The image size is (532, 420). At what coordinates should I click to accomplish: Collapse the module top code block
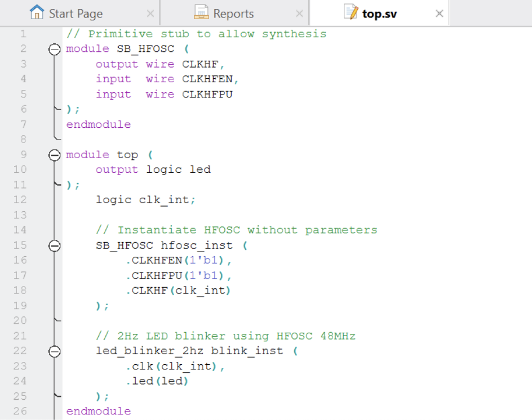[55, 155]
